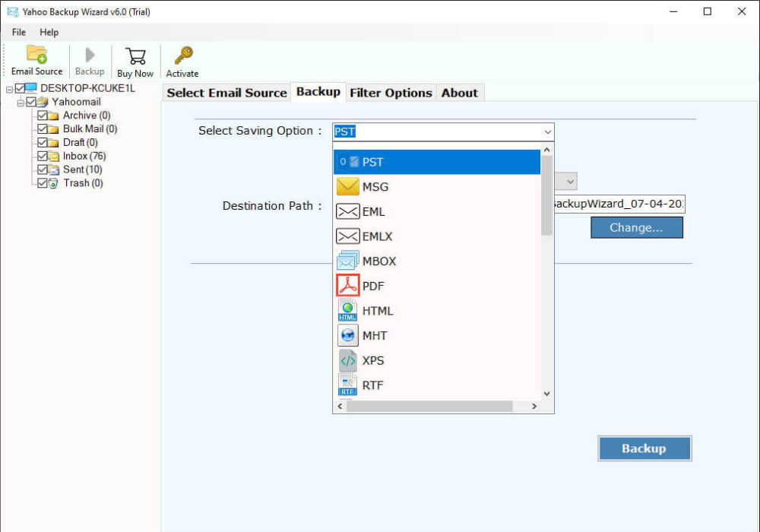Choose the RTF text in list

(372, 385)
